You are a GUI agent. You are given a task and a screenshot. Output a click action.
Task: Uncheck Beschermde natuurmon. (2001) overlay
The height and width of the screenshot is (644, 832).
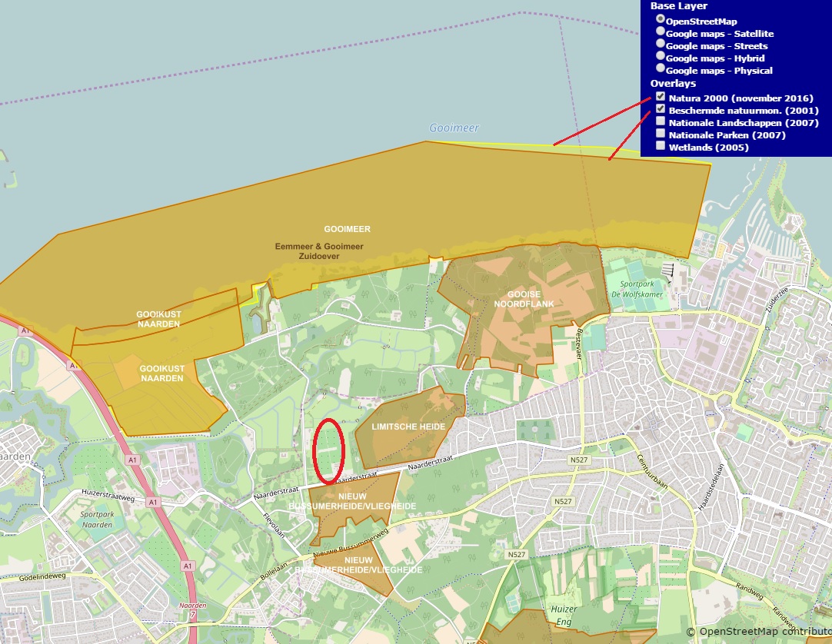pyautogui.click(x=660, y=109)
